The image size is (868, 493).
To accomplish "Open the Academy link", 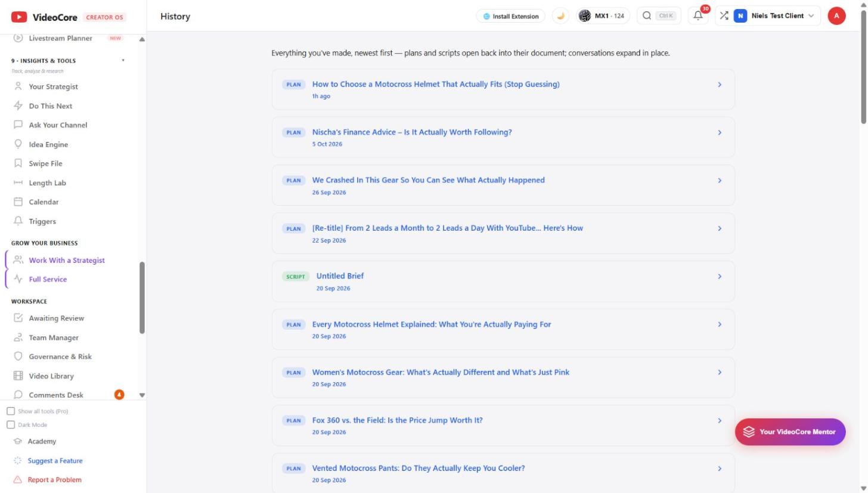I will [x=42, y=441].
